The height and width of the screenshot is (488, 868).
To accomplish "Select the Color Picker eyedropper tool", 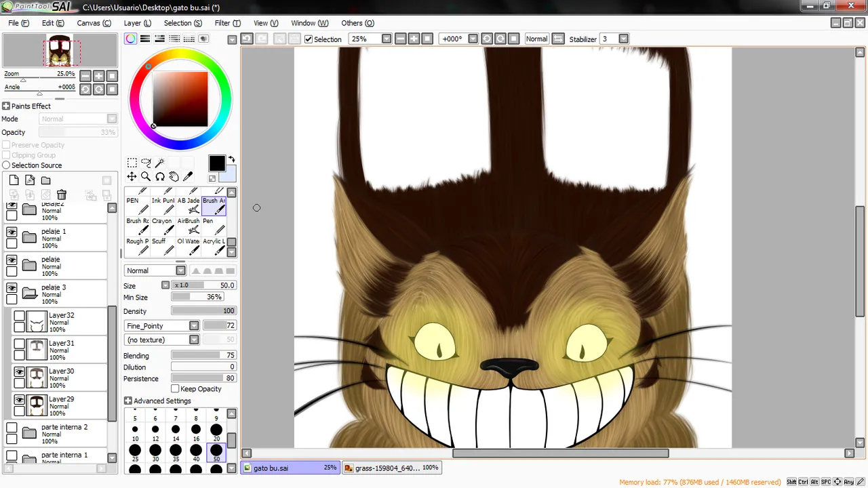I will click(x=187, y=176).
